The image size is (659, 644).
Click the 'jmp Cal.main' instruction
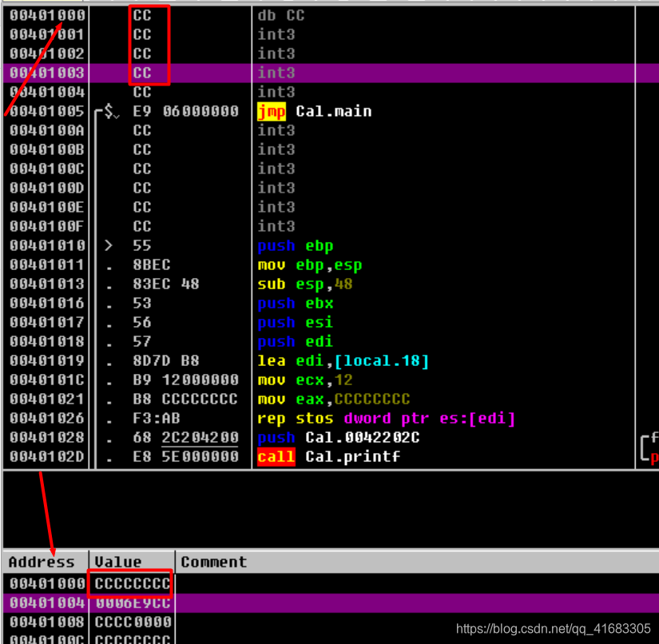pos(315,111)
